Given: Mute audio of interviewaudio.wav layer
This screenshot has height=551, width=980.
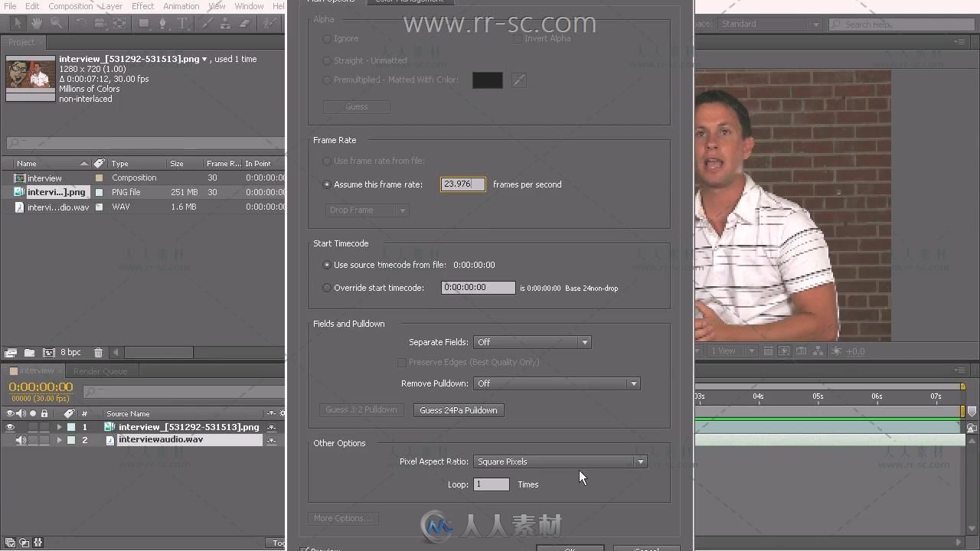Looking at the screenshot, I should tap(21, 440).
